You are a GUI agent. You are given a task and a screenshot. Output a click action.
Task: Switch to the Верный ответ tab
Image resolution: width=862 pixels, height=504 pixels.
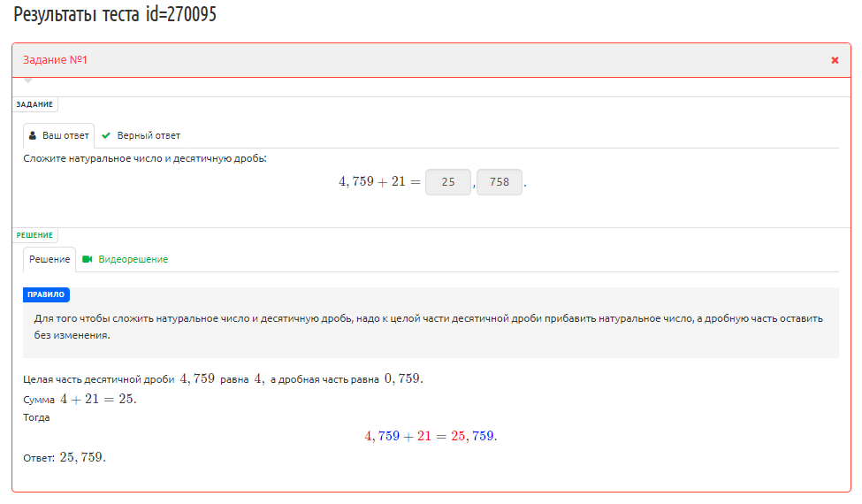click(x=141, y=135)
